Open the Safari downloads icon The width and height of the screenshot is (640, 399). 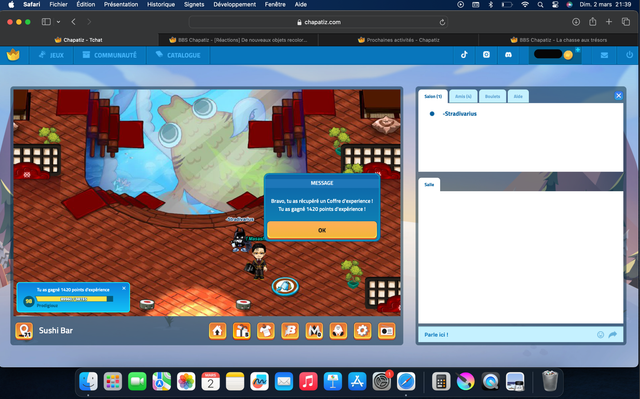[x=576, y=22]
